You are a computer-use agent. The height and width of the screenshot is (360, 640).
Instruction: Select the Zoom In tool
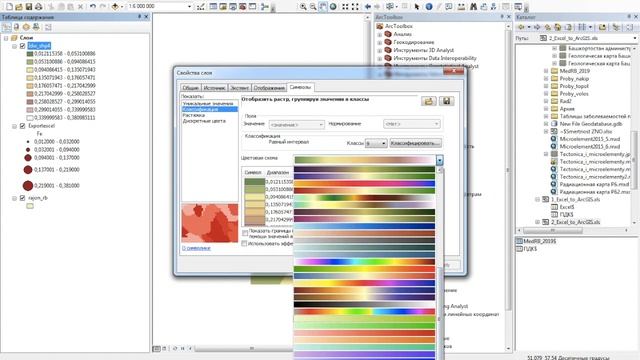[303, 7]
